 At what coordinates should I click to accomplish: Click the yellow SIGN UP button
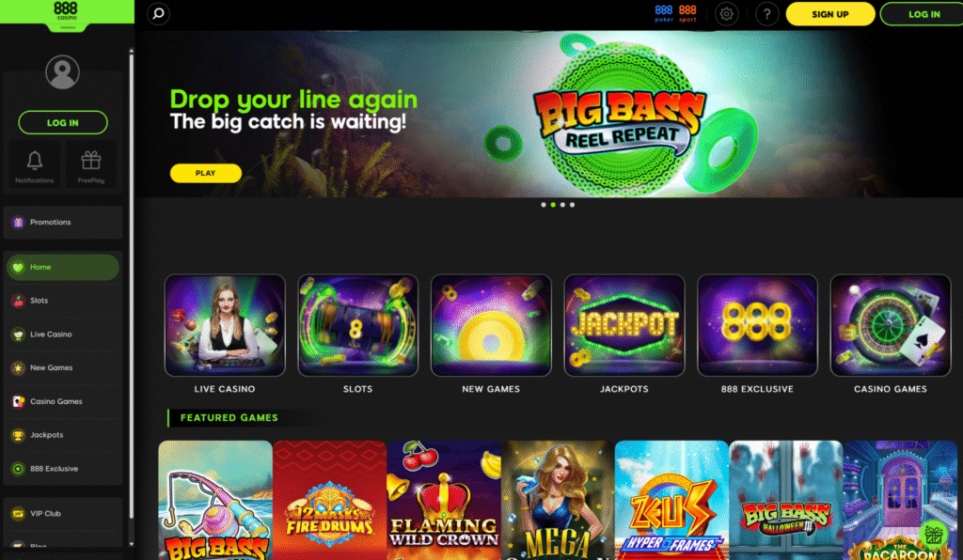coord(830,14)
